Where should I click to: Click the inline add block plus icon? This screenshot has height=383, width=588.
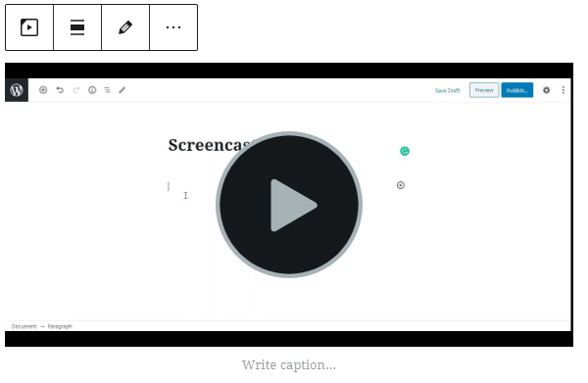pyautogui.click(x=401, y=185)
